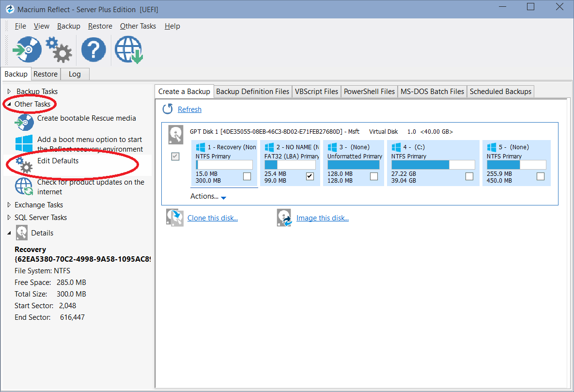Click the partition 5 usage bar
The height and width of the screenshot is (392, 574).
coord(516,165)
